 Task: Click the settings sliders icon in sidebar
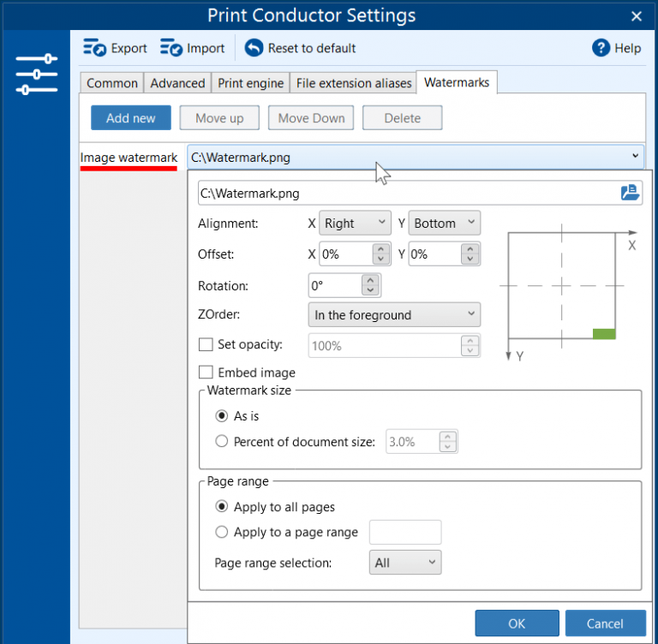point(36,75)
